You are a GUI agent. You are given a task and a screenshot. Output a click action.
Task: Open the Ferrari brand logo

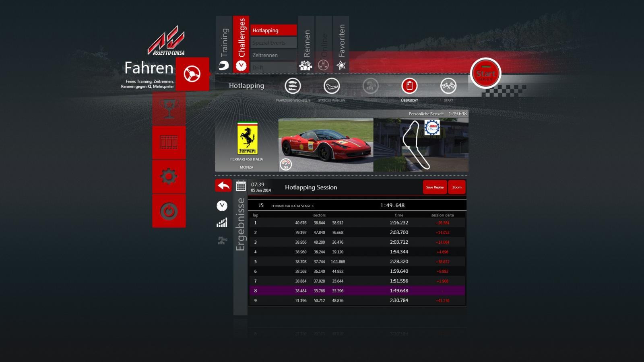click(247, 138)
